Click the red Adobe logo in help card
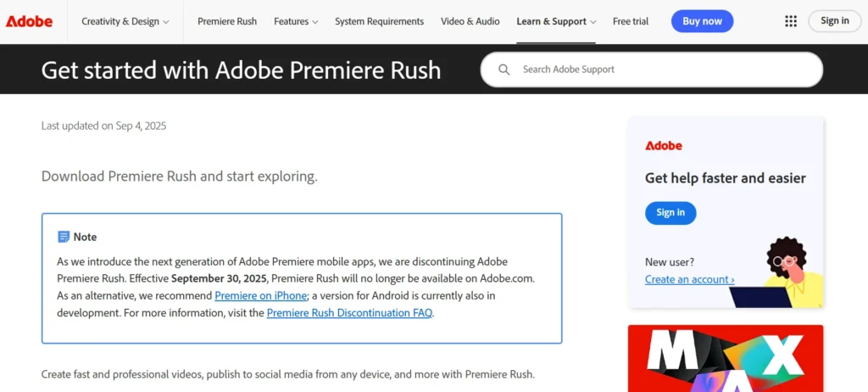Image resolution: width=868 pixels, height=392 pixels. (663, 146)
